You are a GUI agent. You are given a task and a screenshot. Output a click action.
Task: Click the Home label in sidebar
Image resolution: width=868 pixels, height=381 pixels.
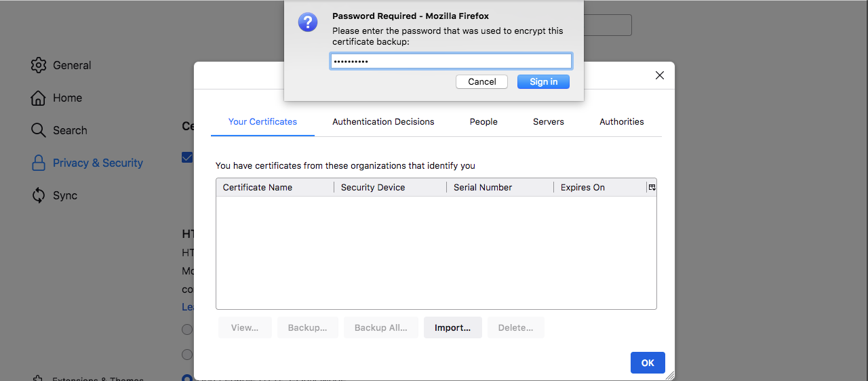(x=67, y=98)
